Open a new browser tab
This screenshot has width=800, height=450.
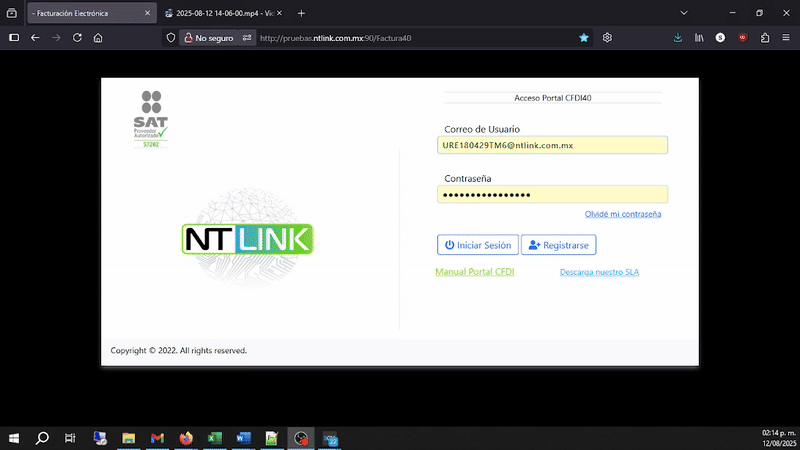301,13
